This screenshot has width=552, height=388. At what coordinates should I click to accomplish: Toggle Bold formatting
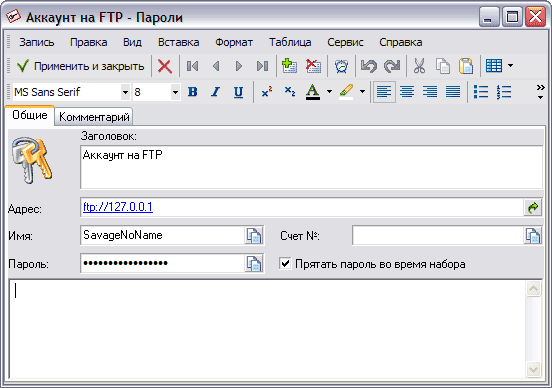click(x=193, y=92)
